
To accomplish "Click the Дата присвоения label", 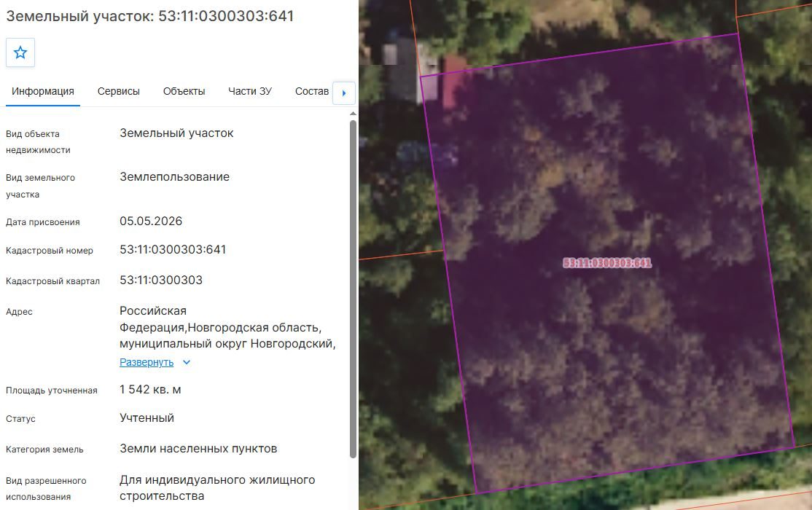I will point(43,222).
